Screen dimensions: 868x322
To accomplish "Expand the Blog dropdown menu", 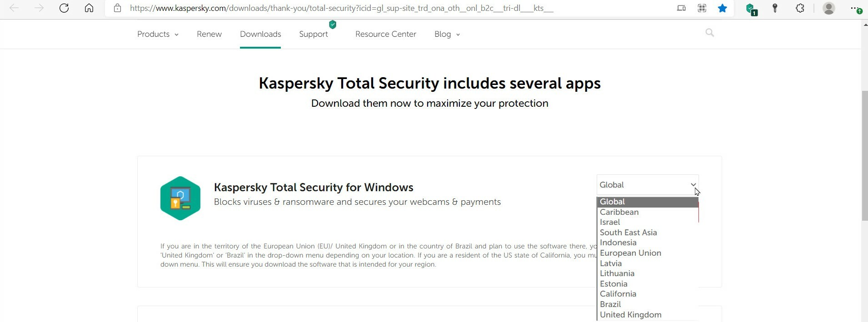I will coord(447,34).
